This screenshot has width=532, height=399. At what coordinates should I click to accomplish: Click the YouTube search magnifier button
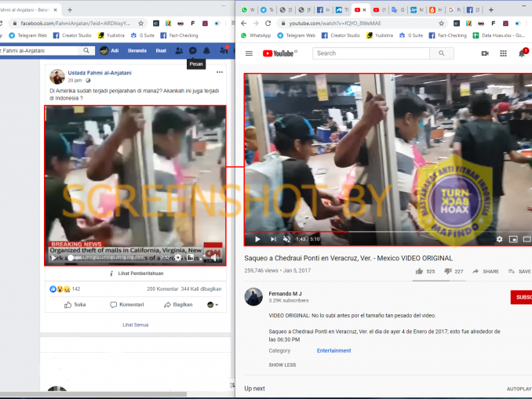(x=442, y=53)
